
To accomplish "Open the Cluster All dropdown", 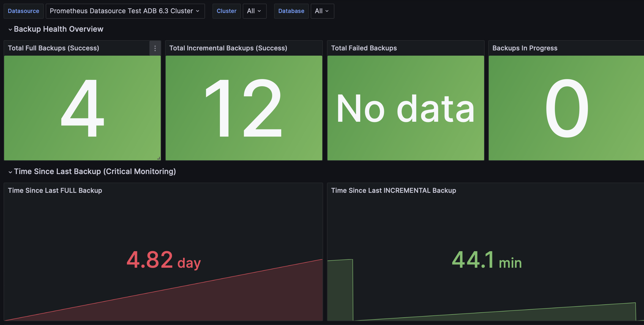I will click(254, 11).
